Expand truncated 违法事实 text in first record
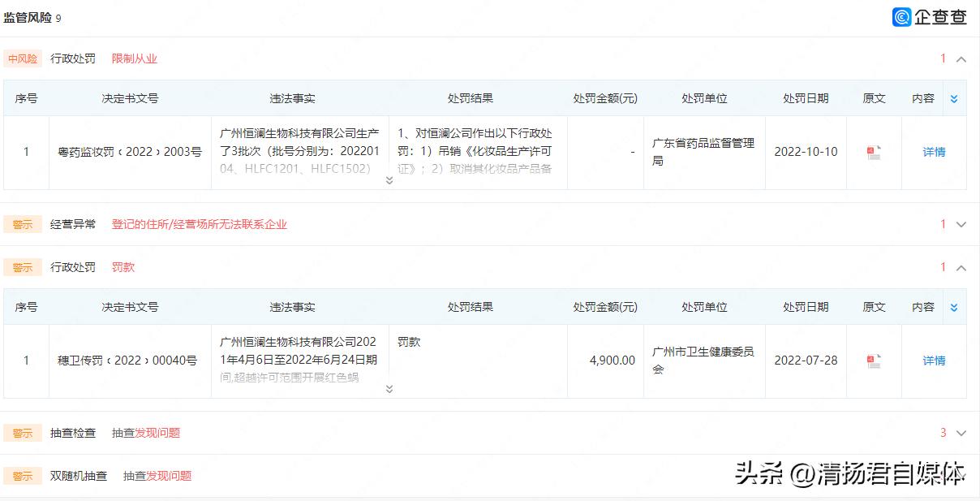This screenshot has width=980, height=501. (389, 180)
